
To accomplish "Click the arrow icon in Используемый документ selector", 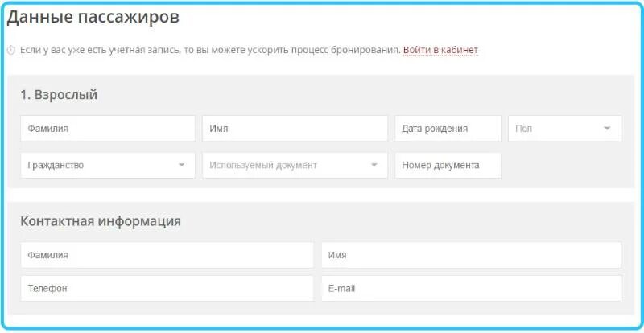I will click(x=374, y=166).
